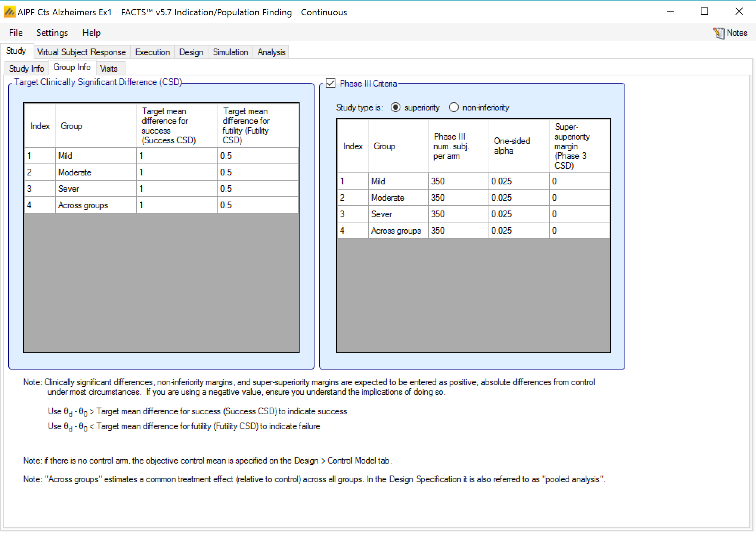756x533 pixels.
Task: Open the Design tab
Action: click(191, 52)
